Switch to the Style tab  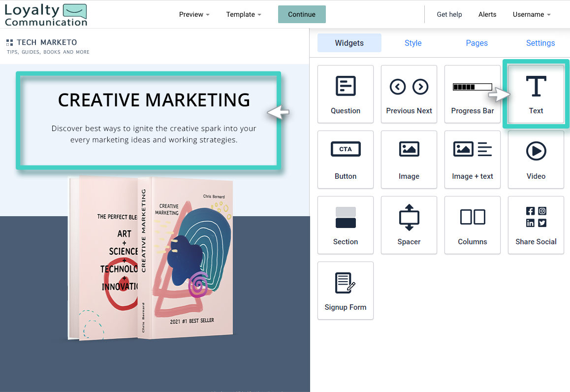click(x=413, y=43)
